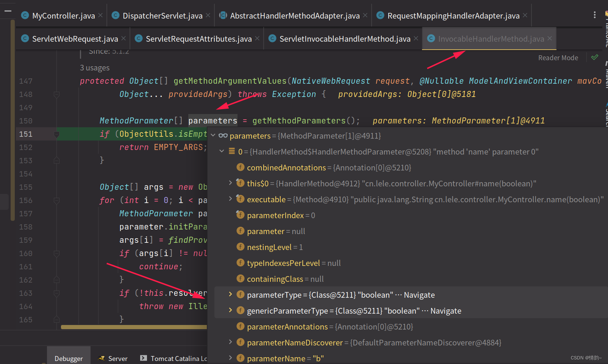Click typeIndexesPerLevel field icon
Viewport: 608px width, 364px height.
tap(240, 262)
